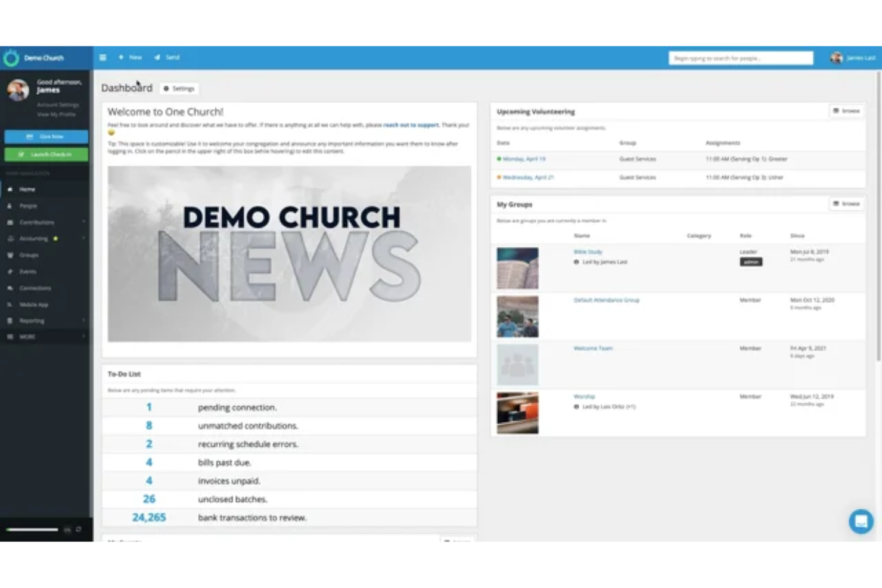Open the Dashboard Settings button
This screenshot has height=588, width=882.
[x=179, y=89]
